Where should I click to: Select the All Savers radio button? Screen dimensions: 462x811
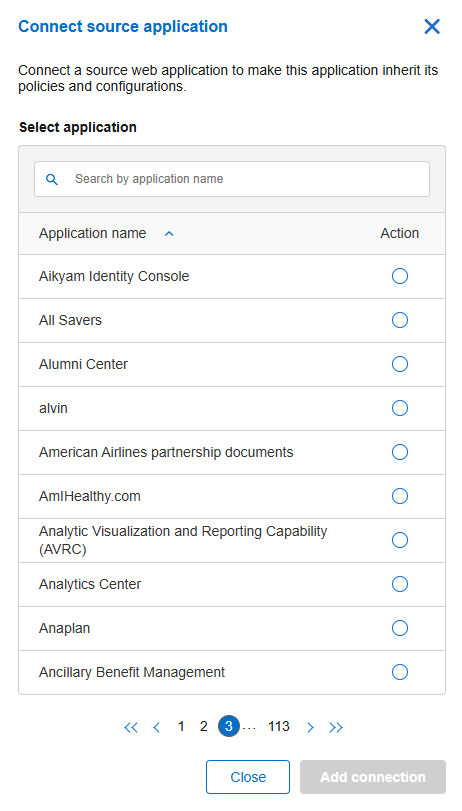tap(399, 320)
